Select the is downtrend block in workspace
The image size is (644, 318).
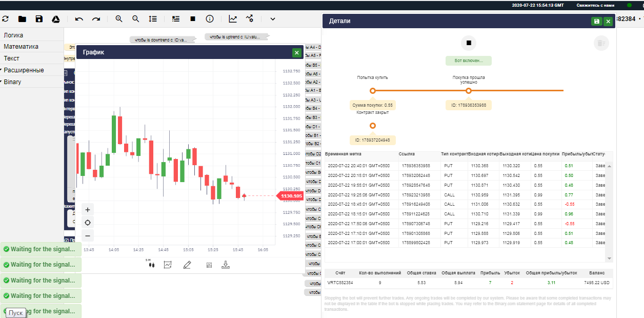[164, 40]
